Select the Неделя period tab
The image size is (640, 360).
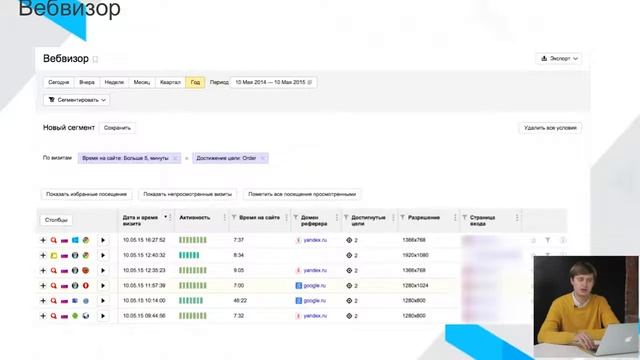pyautogui.click(x=114, y=82)
